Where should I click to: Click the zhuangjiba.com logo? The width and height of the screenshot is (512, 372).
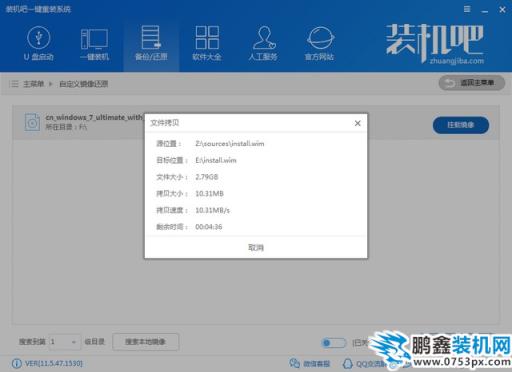[x=435, y=43]
